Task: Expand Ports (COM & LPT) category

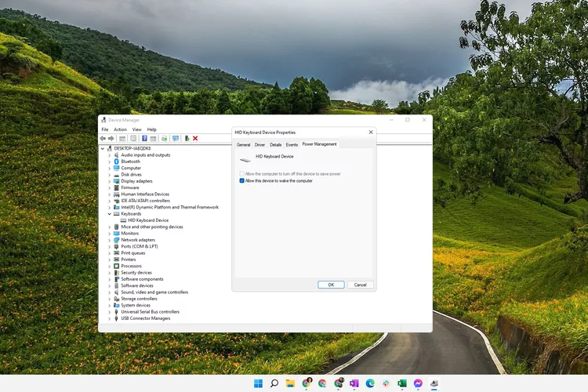Action: click(110, 246)
